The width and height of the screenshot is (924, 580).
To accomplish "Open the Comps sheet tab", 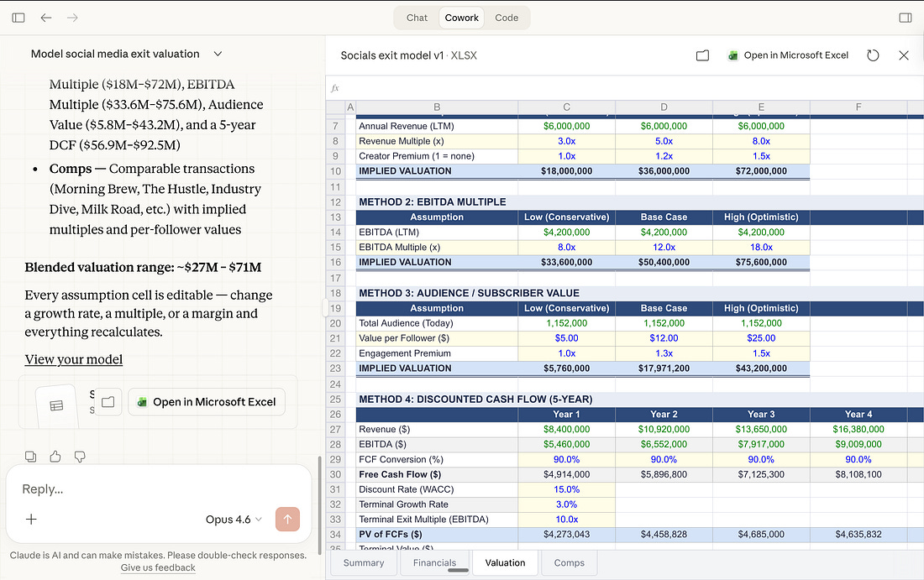I will pos(569,563).
